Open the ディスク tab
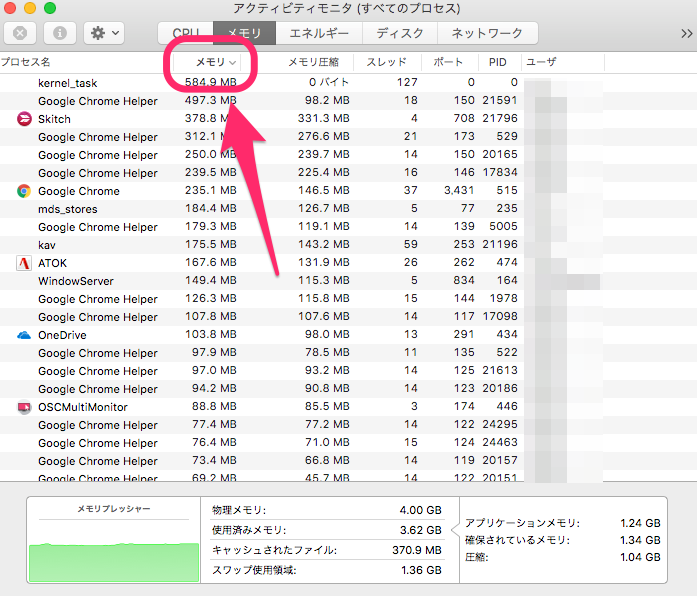Viewport: 697px width, 596px height. [400, 33]
